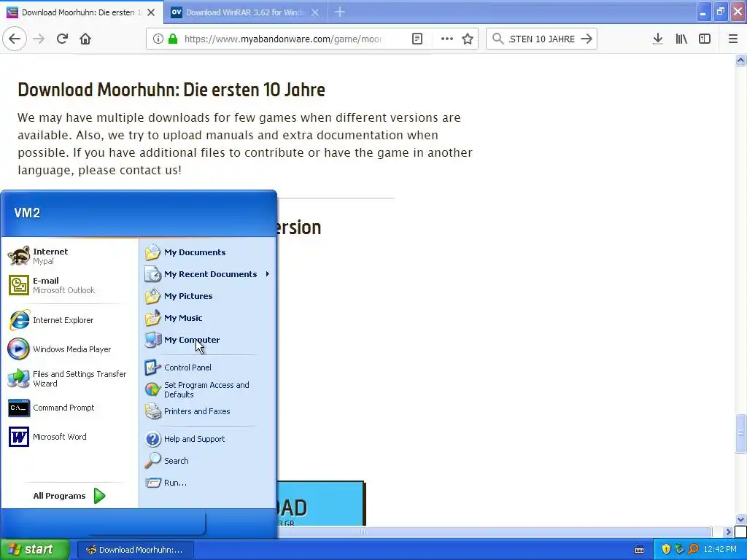The image size is (747, 560).
Task: Open My Computer
Action: 208,340
